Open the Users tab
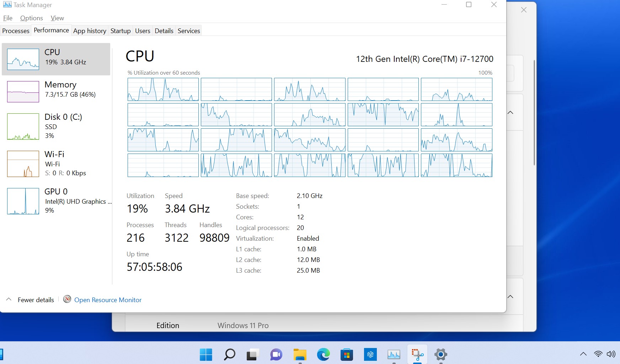The height and width of the screenshot is (364, 620). 143,31
